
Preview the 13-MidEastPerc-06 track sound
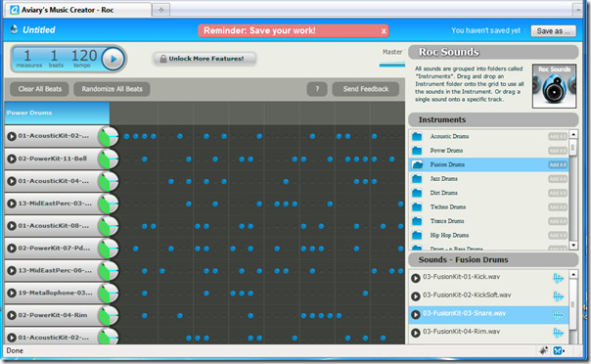pos(12,270)
